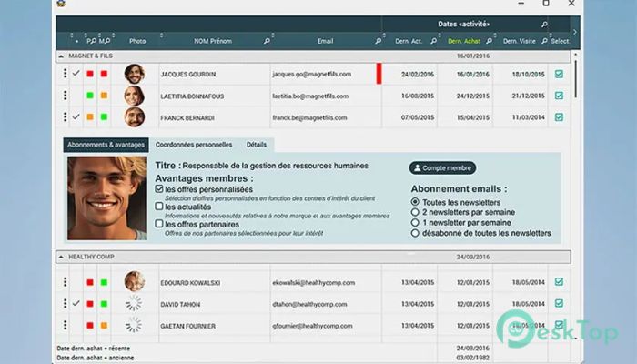Click the M column search icon in header
The height and width of the screenshot is (364, 637).
tap(107, 41)
